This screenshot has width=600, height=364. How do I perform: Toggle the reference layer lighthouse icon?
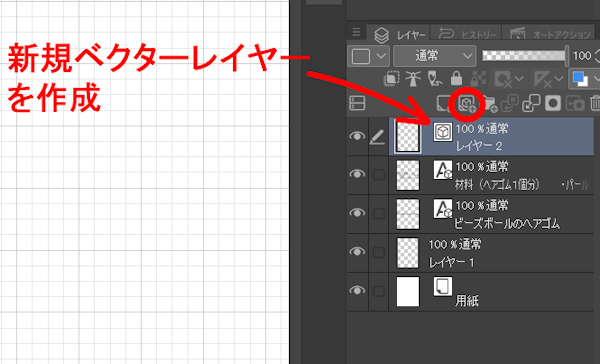coord(413,78)
